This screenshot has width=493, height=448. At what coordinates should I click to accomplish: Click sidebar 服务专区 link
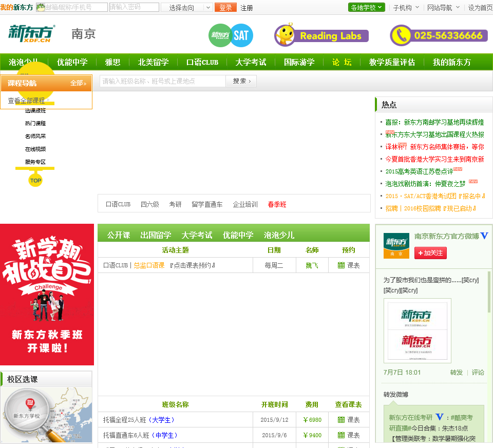coord(35,162)
